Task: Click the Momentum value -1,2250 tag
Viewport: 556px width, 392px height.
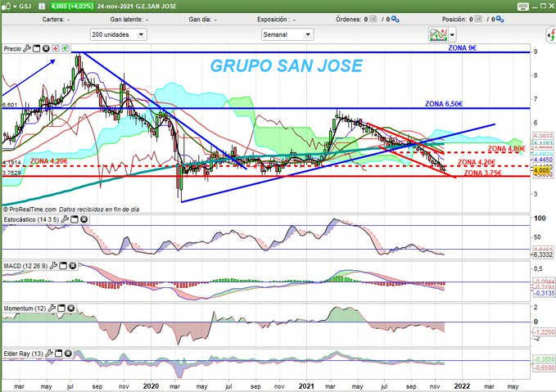Action: point(544,332)
